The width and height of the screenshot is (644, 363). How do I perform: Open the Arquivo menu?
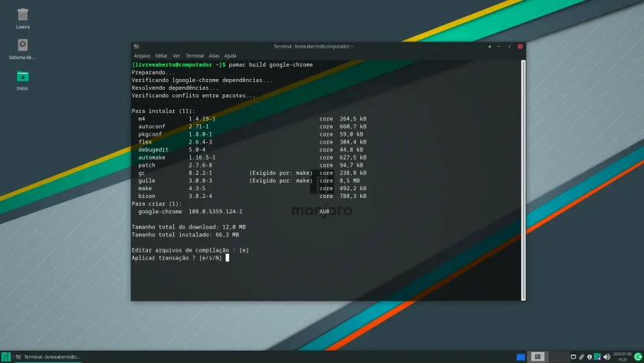[x=142, y=56]
